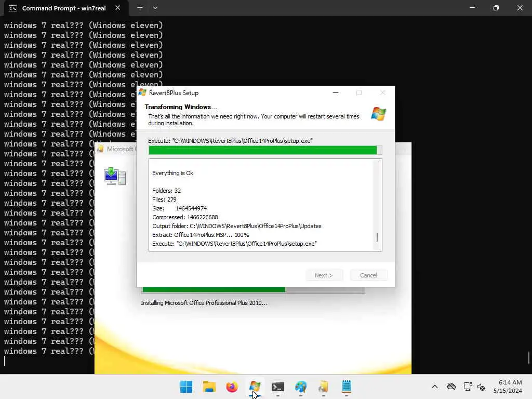Click the Revert8Plus Setup title bar icon
Image resolution: width=532 pixels, height=399 pixels.
pyautogui.click(x=142, y=92)
